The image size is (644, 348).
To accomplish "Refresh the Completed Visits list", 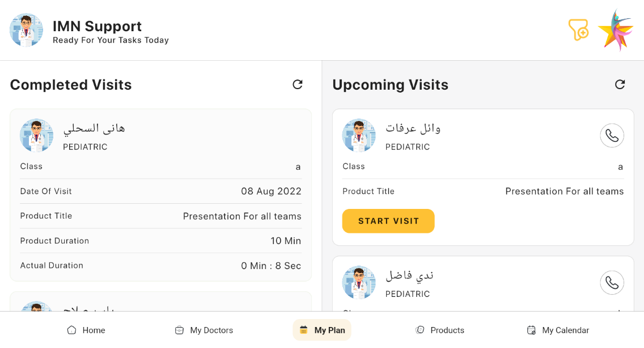I will click(x=298, y=85).
